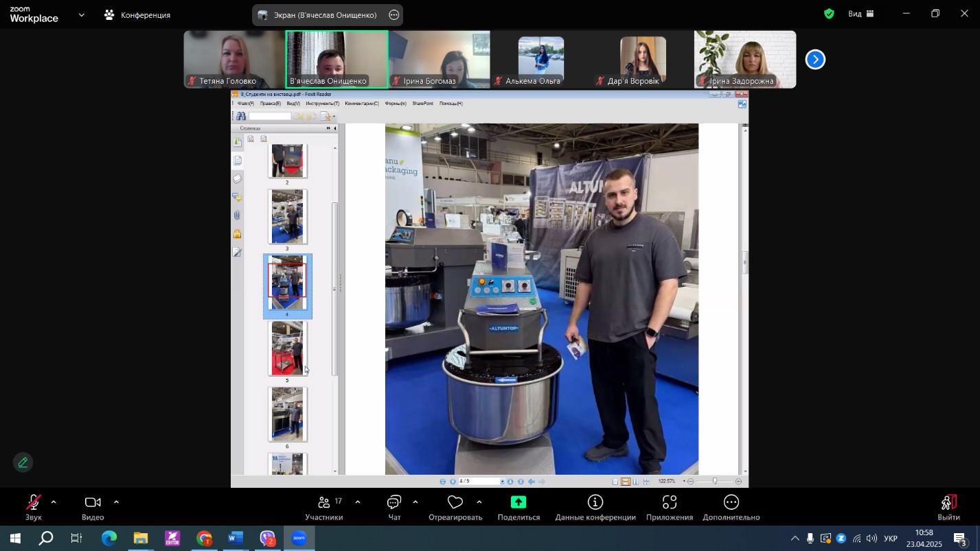Click the blue previous view arrow
Image resolution: width=980 pixels, height=551 pixels.
532,482
